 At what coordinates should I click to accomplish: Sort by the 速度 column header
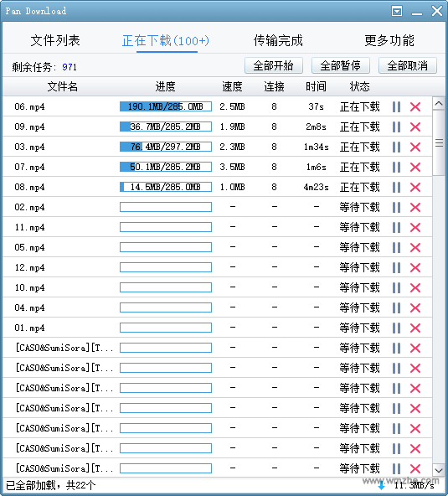[x=233, y=86]
